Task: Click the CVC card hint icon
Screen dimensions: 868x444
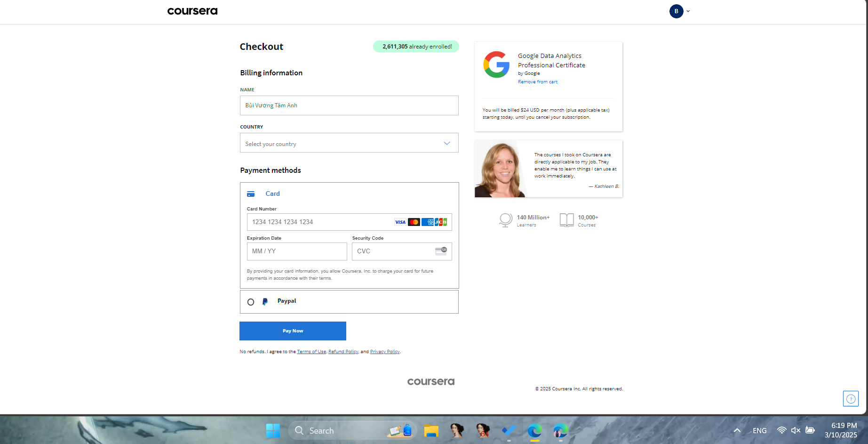Action: click(x=441, y=251)
